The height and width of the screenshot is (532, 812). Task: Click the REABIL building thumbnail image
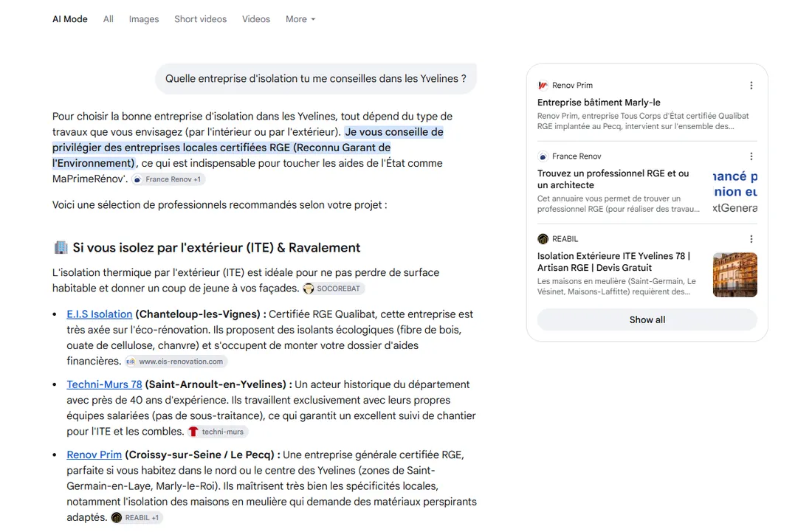pyautogui.click(x=734, y=274)
